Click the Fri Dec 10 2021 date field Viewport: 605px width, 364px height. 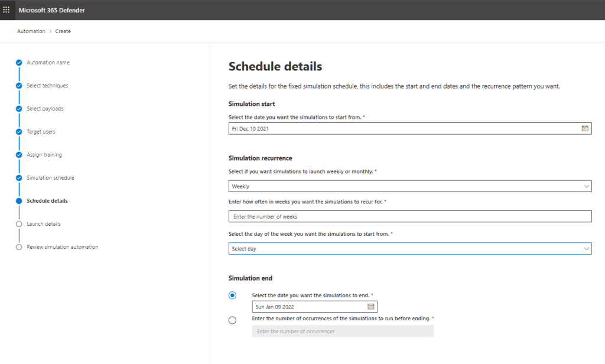pos(402,128)
